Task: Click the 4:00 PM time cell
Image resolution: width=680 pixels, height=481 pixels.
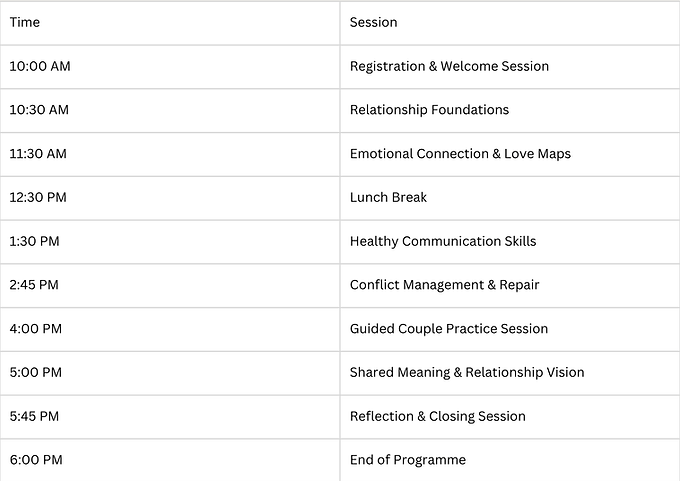Action: coord(170,329)
